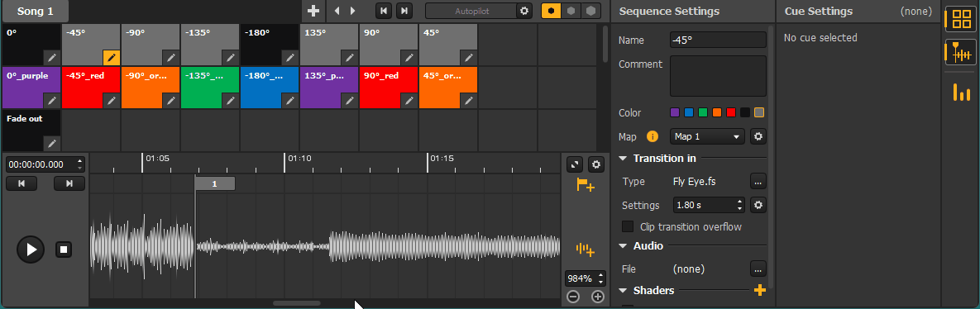Pick the red color swatch

tap(730, 113)
